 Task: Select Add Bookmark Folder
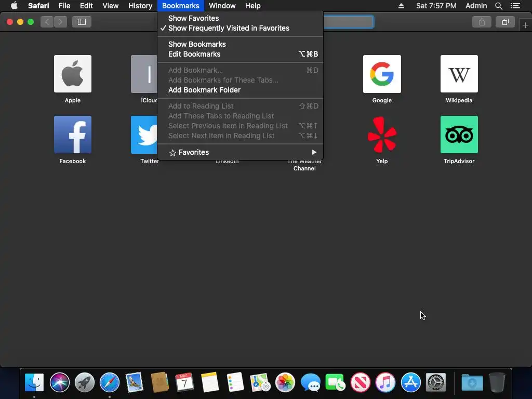coord(240,90)
